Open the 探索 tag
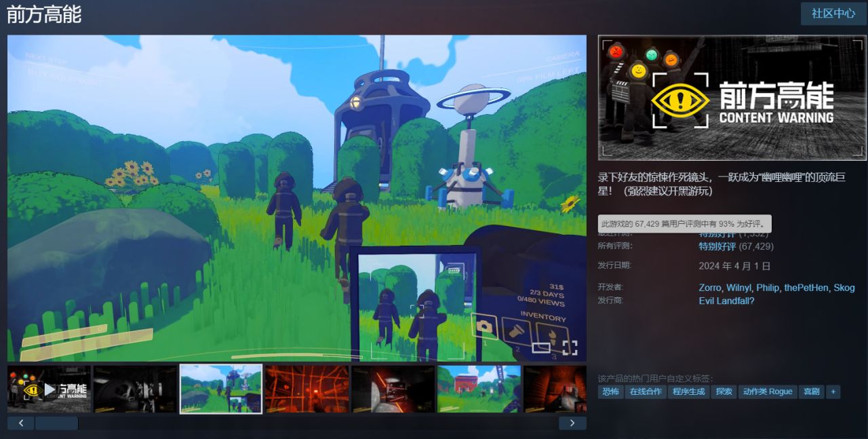The width and height of the screenshot is (868, 439). 724,392
